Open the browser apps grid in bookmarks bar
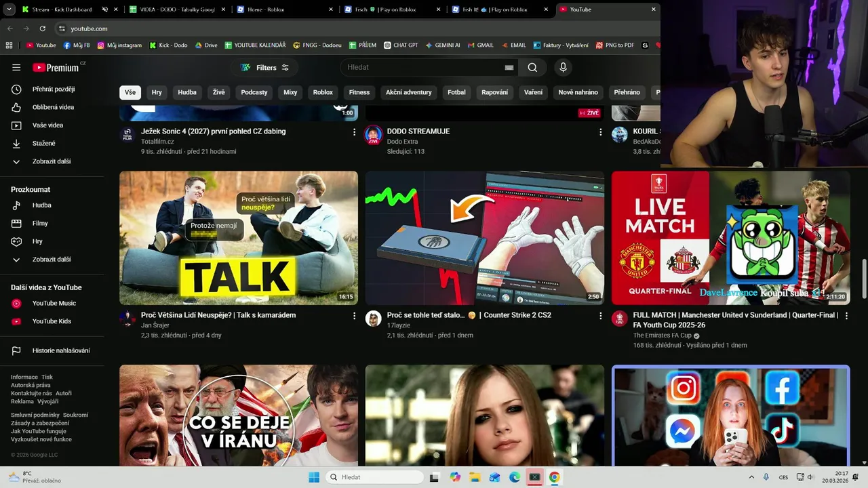 tap(9, 45)
